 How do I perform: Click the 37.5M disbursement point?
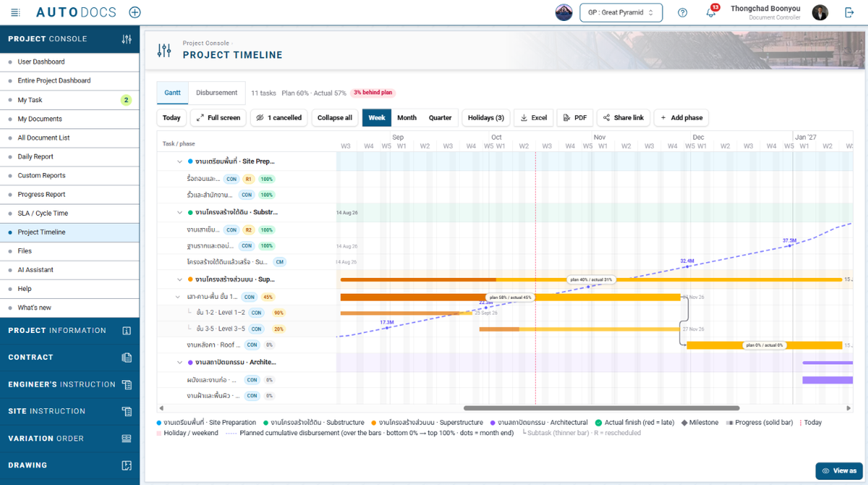click(789, 245)
